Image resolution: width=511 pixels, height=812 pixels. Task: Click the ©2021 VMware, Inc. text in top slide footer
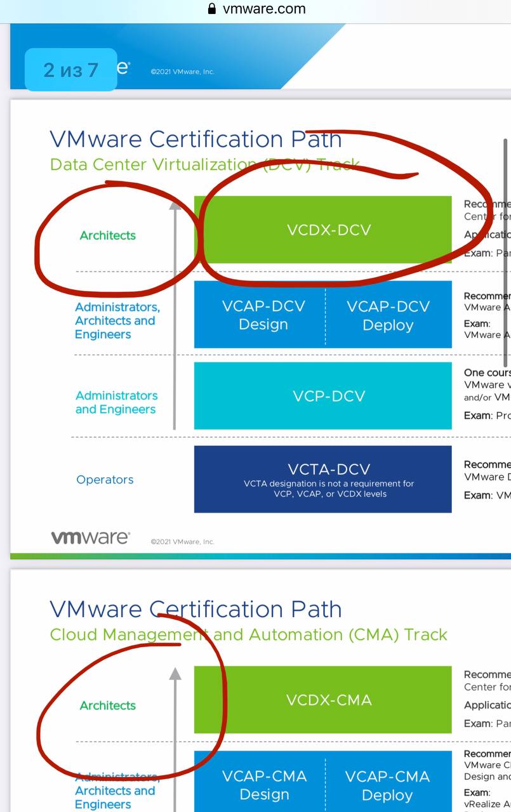(183, 72)
